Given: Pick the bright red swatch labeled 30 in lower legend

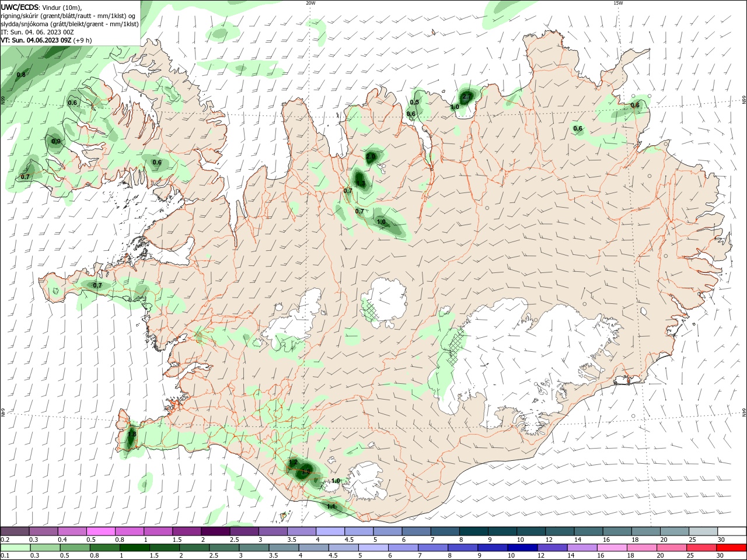Looking at the screenshot, I should (x=731, y=548).
